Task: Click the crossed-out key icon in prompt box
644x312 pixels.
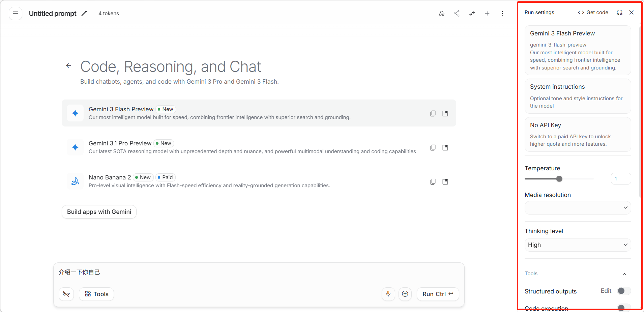Action: 66,294
